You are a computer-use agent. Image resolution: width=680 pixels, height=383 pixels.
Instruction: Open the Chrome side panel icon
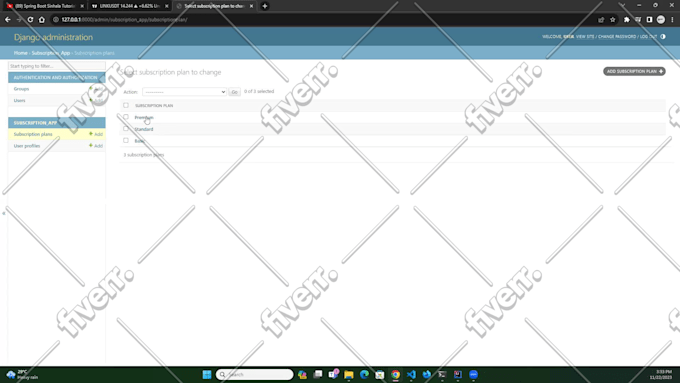[x=649, y=20]
